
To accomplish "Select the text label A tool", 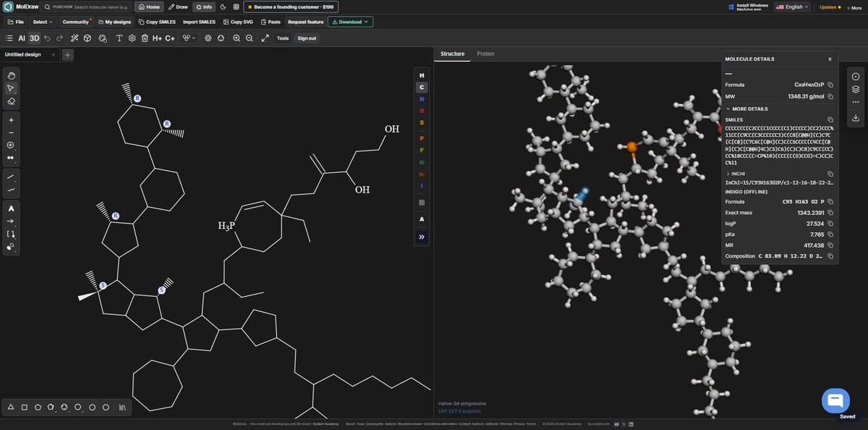I will click(11, 208).
